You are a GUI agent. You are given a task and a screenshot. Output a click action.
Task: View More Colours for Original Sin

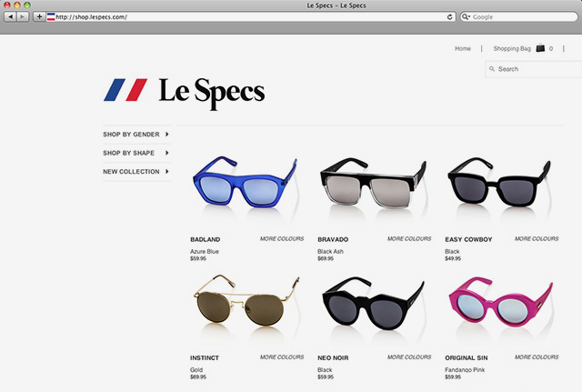coord(537,357)
